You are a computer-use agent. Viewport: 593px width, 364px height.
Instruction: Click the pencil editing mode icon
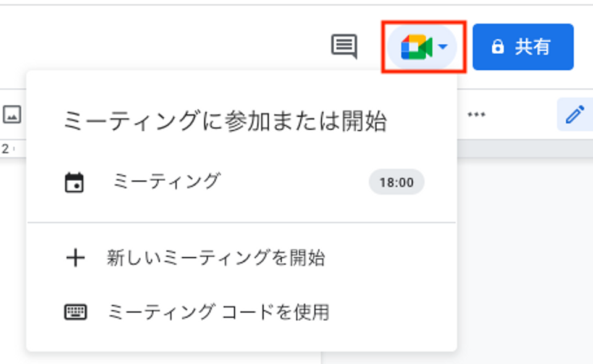click(575, 114)
